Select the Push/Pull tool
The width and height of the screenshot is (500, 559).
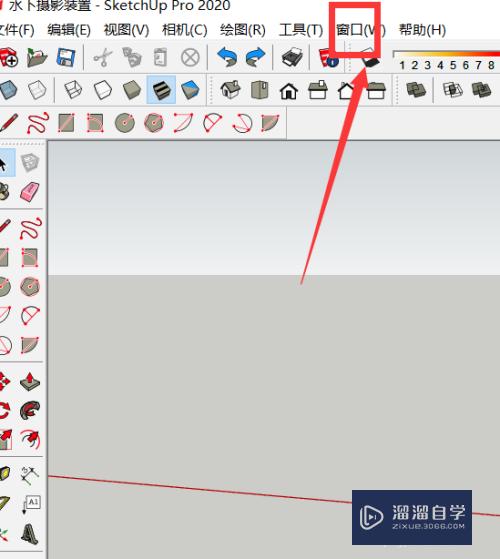tap(30, 381)
